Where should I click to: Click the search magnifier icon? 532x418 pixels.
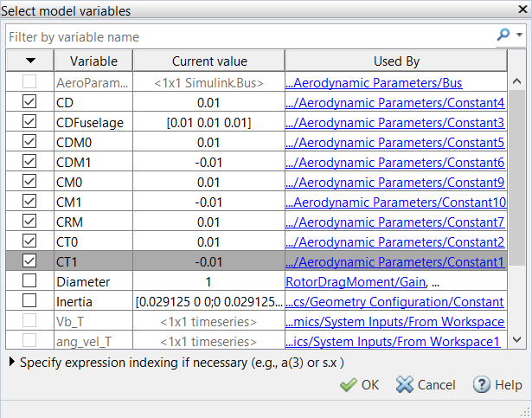[x=503, y=36]
